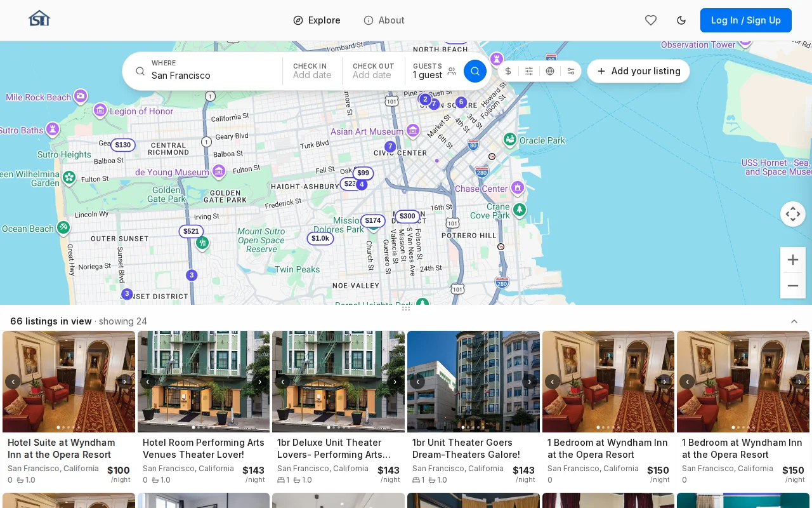Click the Chase Center pin
The height and width of the screenshot is (508, 812).
click(518, 187)
